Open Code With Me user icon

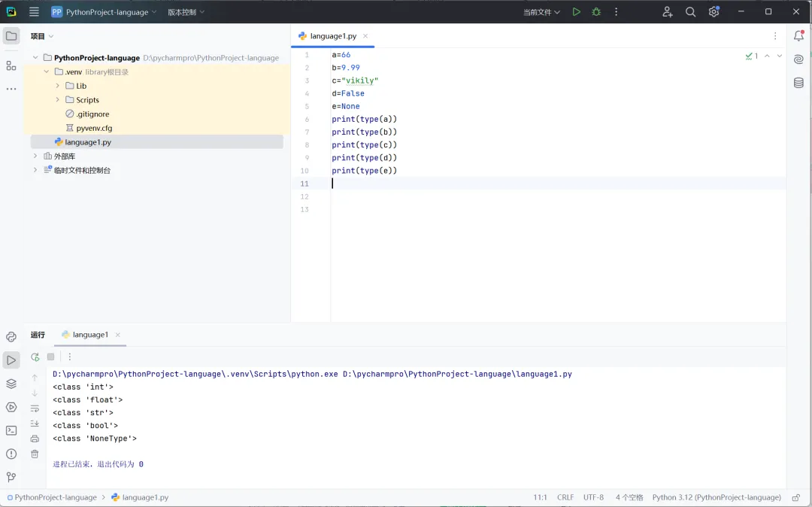pyautogui.click(x=667, y=12)
